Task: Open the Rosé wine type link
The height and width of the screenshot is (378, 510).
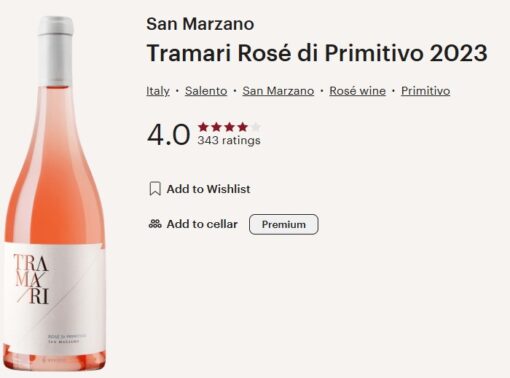Action: point(357,91)
